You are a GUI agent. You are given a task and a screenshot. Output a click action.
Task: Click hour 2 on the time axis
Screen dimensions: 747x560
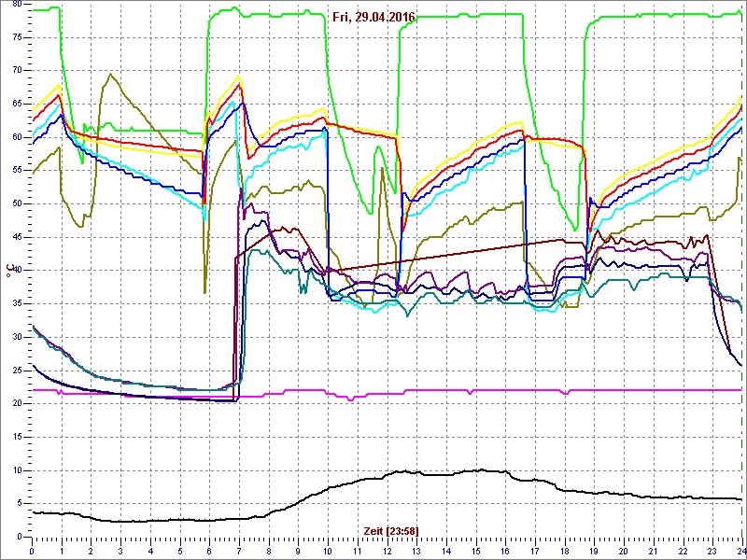[x=91, y=550]
